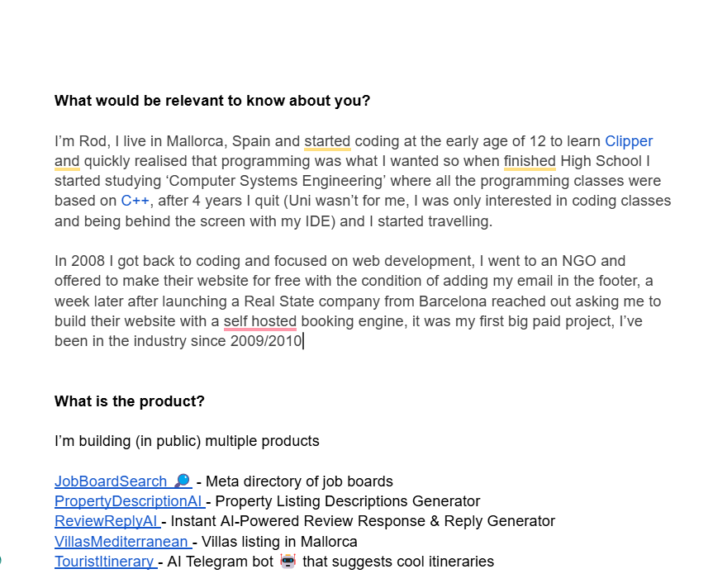Click the robot emoji beside AI Telegram bot
The image size is (713, 588).
pos(288,562)
